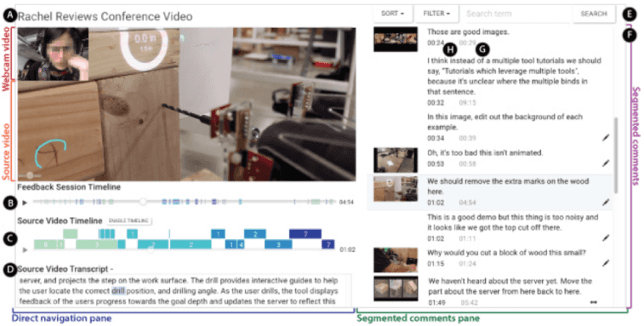Select the comment 'In this image, edit out the background'

(504, 122)
